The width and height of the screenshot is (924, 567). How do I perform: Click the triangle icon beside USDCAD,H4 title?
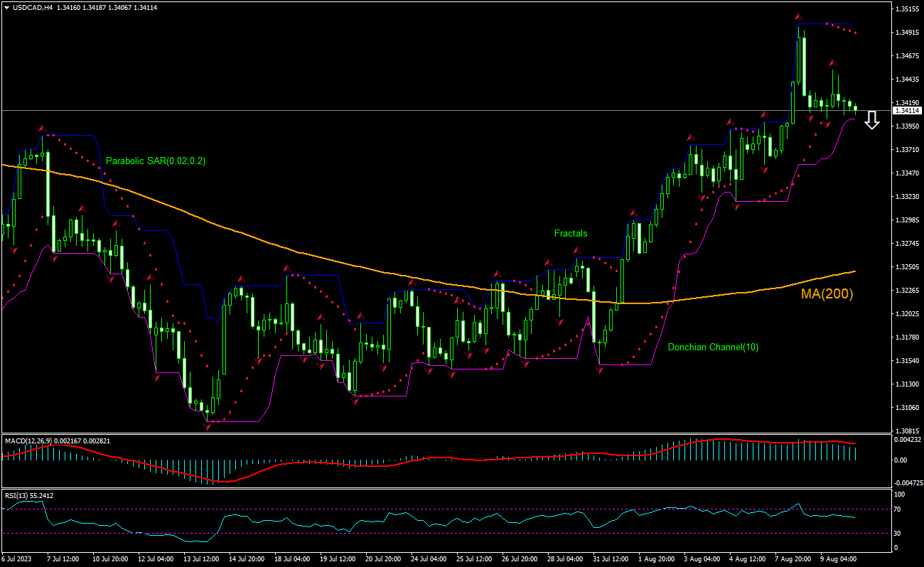pyautogui.click(x=6, y=7)
